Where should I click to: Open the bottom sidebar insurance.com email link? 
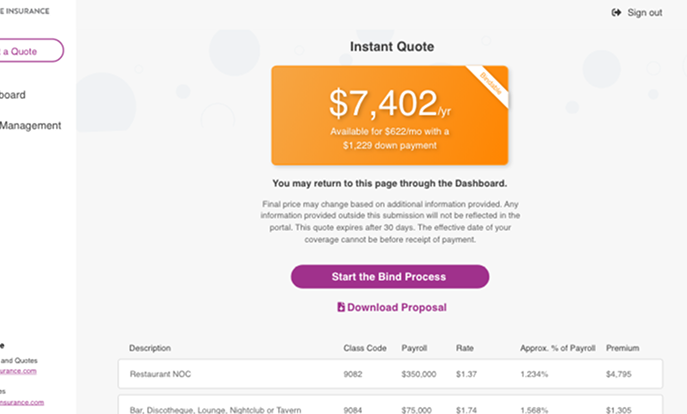22,402
